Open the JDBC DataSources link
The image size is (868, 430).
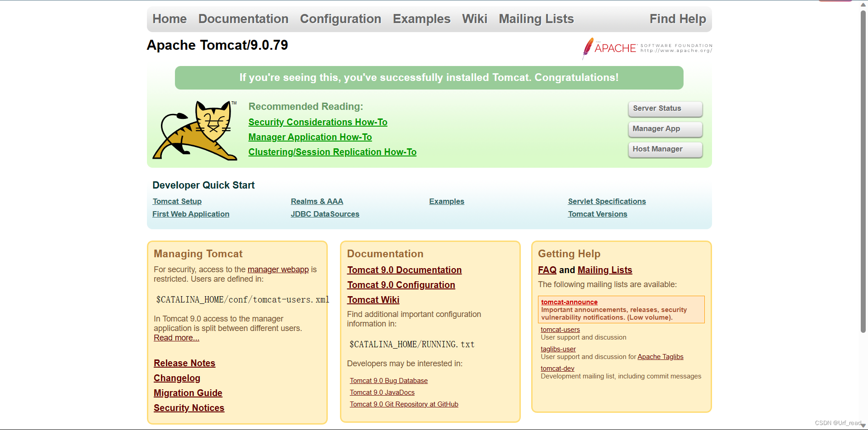coord(325,214)
